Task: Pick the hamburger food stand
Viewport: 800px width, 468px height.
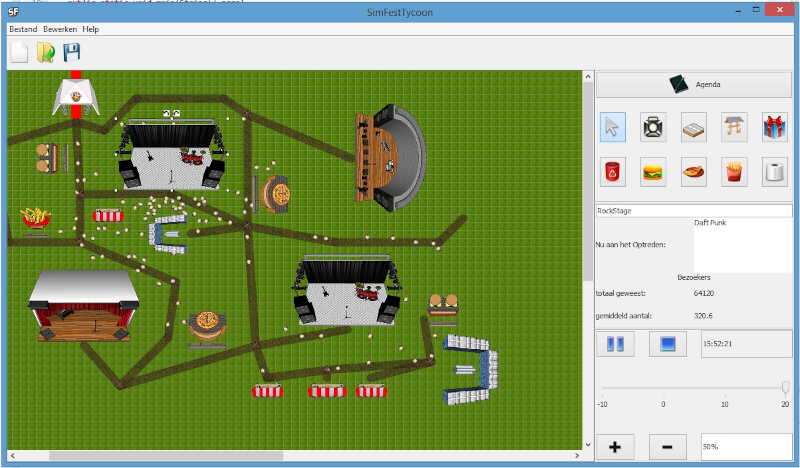Action: click(654, 172)
